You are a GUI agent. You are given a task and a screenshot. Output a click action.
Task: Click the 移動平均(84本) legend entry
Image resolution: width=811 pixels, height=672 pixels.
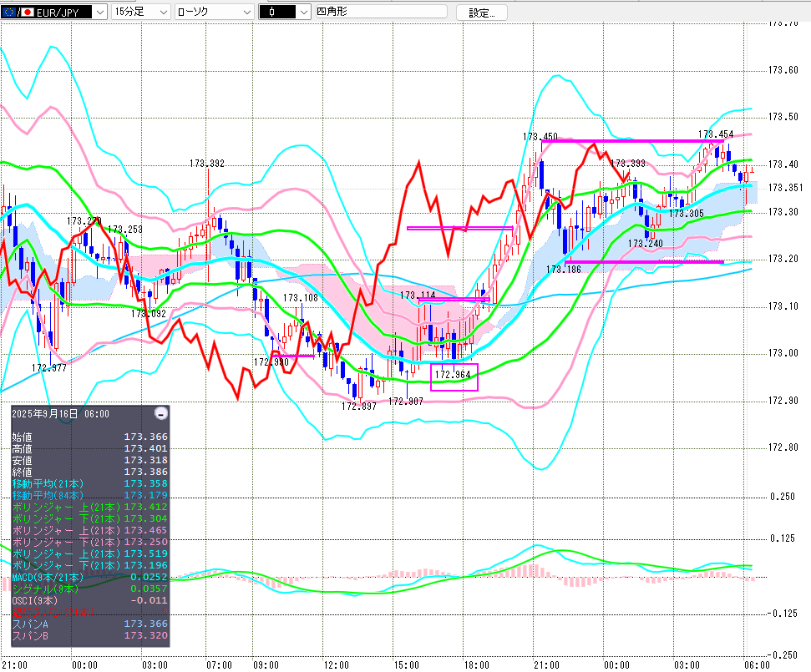48,495
